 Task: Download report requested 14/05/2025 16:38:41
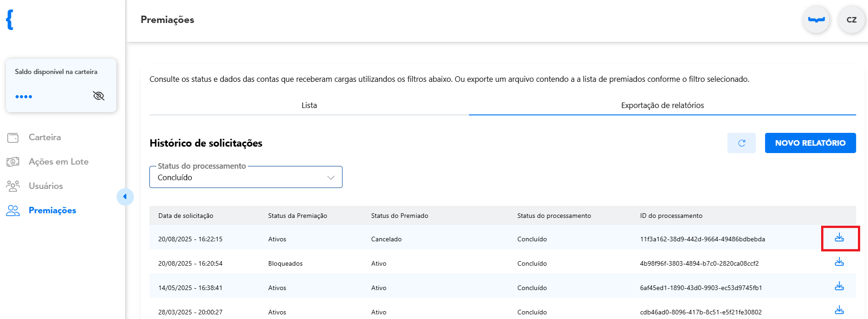839,286
